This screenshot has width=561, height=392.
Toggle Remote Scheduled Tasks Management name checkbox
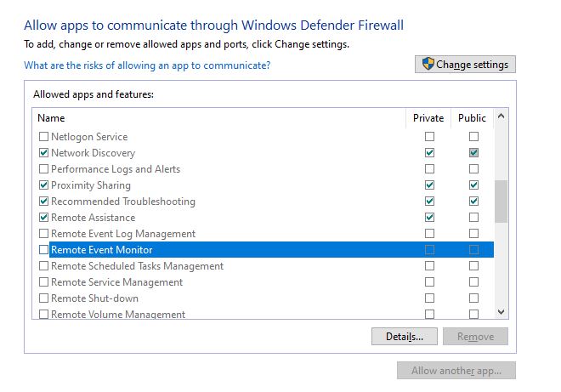[x=43, y=265]
